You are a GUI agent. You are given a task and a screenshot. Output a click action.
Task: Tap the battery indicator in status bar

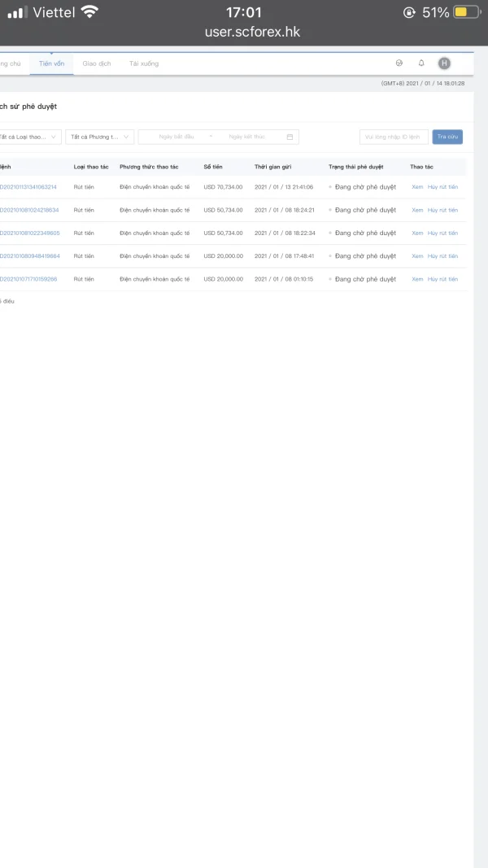pos(466,12)
